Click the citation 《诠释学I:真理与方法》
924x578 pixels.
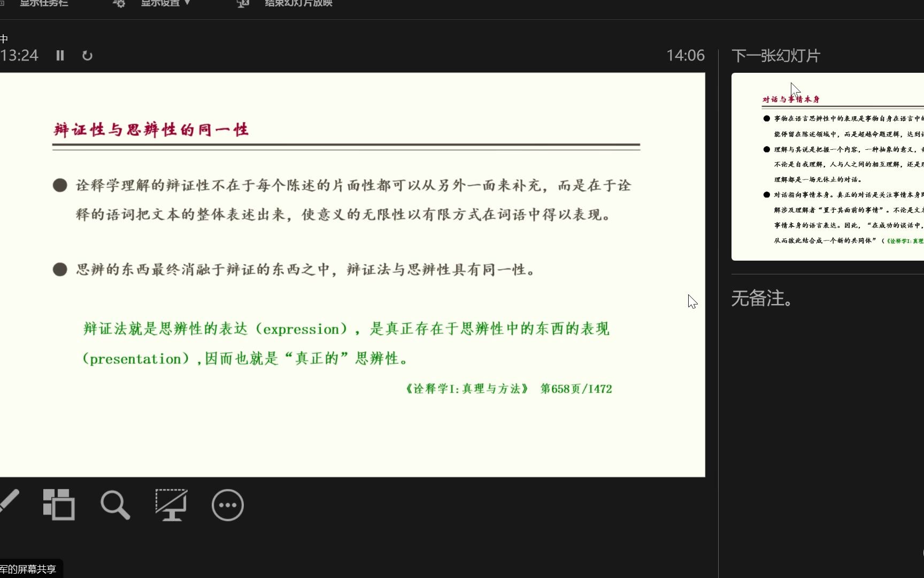coord(466,389)
